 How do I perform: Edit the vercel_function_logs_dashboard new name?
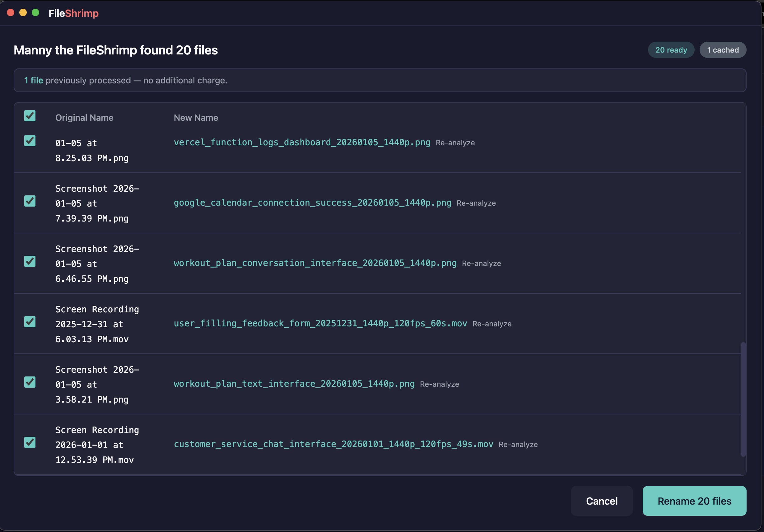pyautogui.click(x=301, y=143)
